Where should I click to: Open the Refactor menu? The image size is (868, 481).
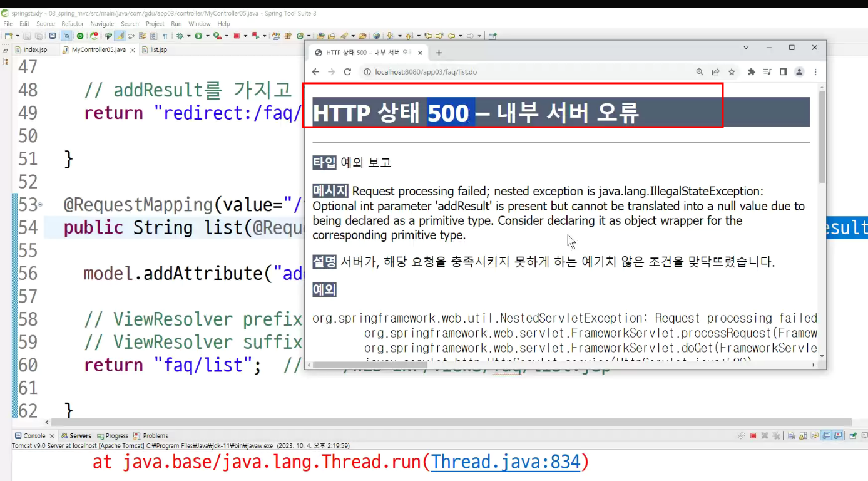pyautogui.click(x=73, y=24)
